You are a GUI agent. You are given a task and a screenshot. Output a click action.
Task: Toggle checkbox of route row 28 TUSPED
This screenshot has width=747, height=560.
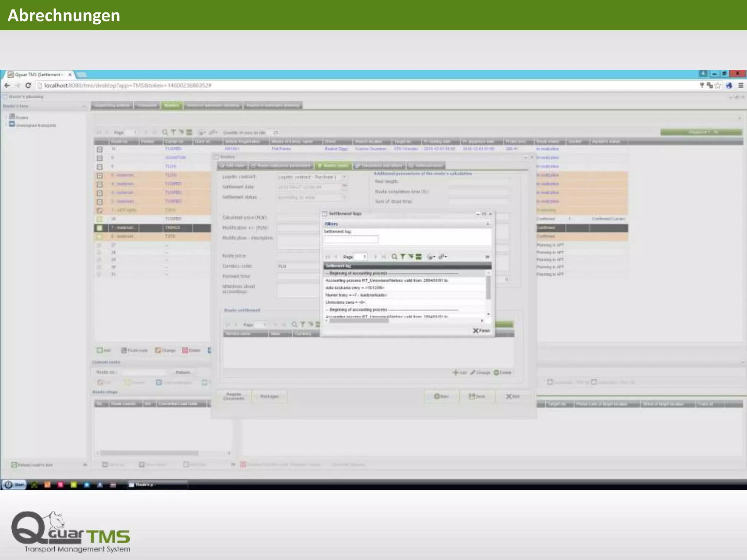(x=100, y=219)
